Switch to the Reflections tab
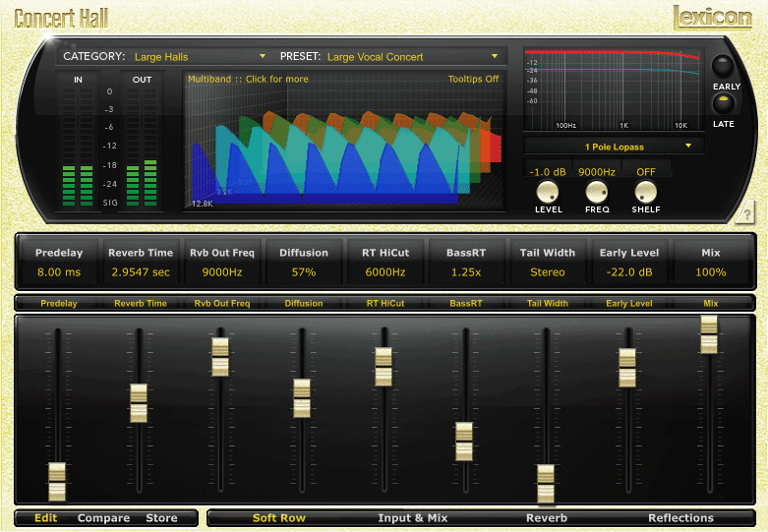This screenshot has width=768, height=532. (x=680, y=518)
